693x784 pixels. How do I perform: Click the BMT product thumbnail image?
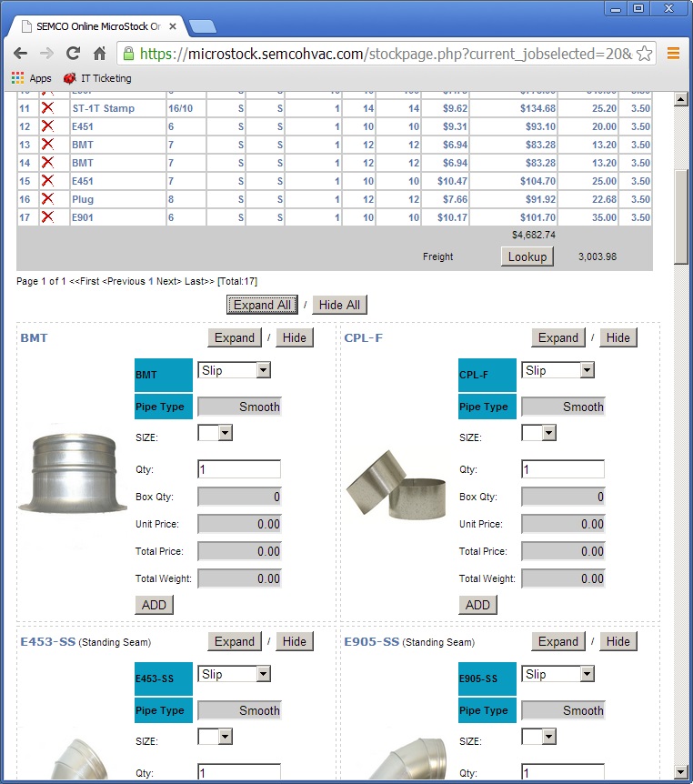73,473
